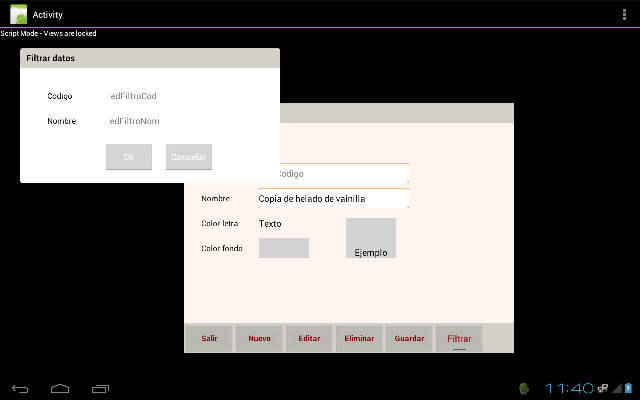Tap the Home navigation button
Screen dimensions: 640x400
pos(60,389)
